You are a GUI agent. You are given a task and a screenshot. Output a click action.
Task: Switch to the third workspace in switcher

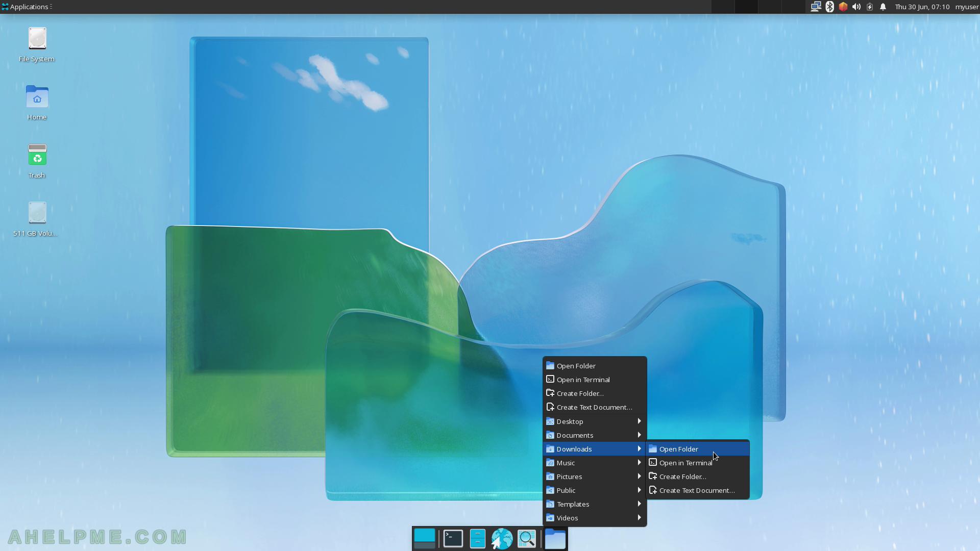pos(769,7)
